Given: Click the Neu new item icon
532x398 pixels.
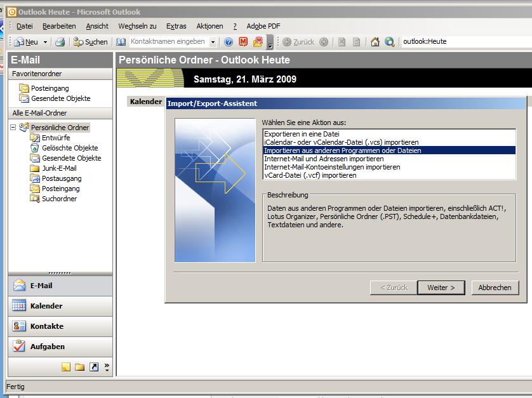Looking at the screenshot, I should (19, 42).
